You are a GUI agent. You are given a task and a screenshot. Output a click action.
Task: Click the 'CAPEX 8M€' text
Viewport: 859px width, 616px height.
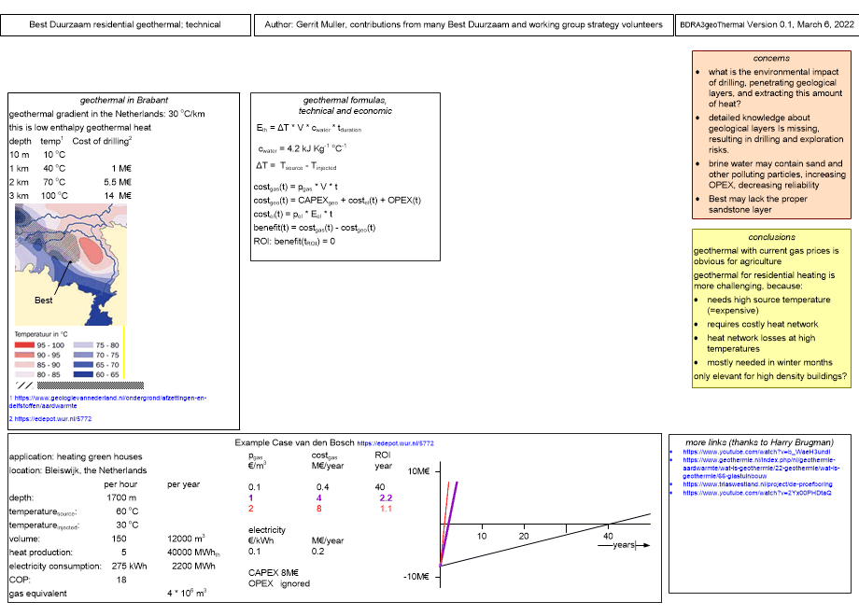pyautogui.click(x=274, y=573)
